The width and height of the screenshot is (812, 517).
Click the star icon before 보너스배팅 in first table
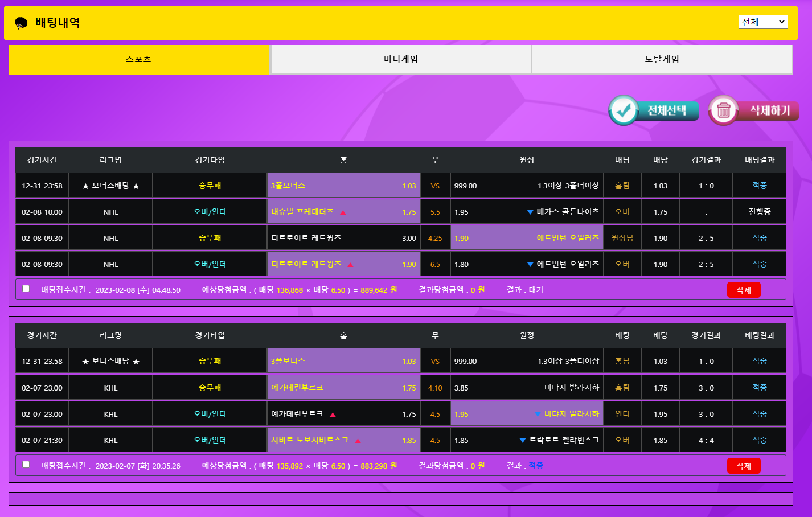click(85, 186)
